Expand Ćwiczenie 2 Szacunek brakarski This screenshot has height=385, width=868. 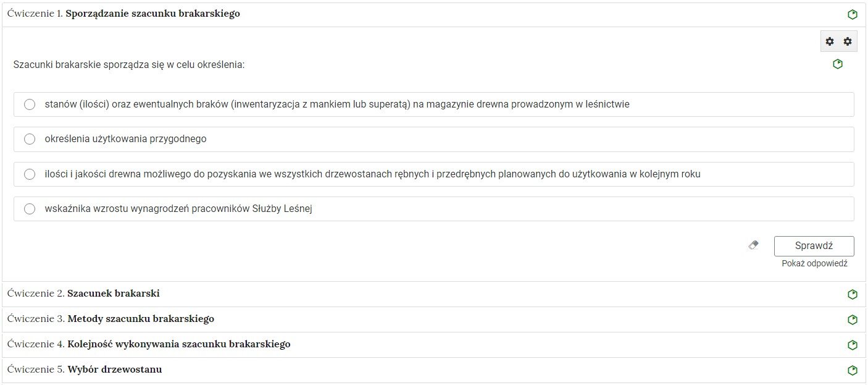pyautogui.click(x=434, y=294)
